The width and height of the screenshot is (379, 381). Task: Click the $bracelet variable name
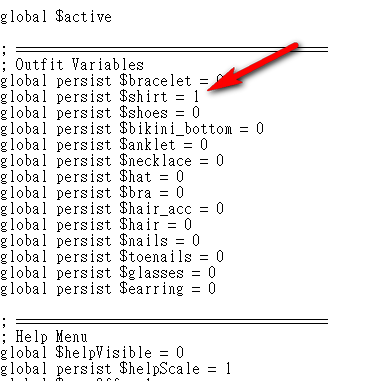click(155, 81)
